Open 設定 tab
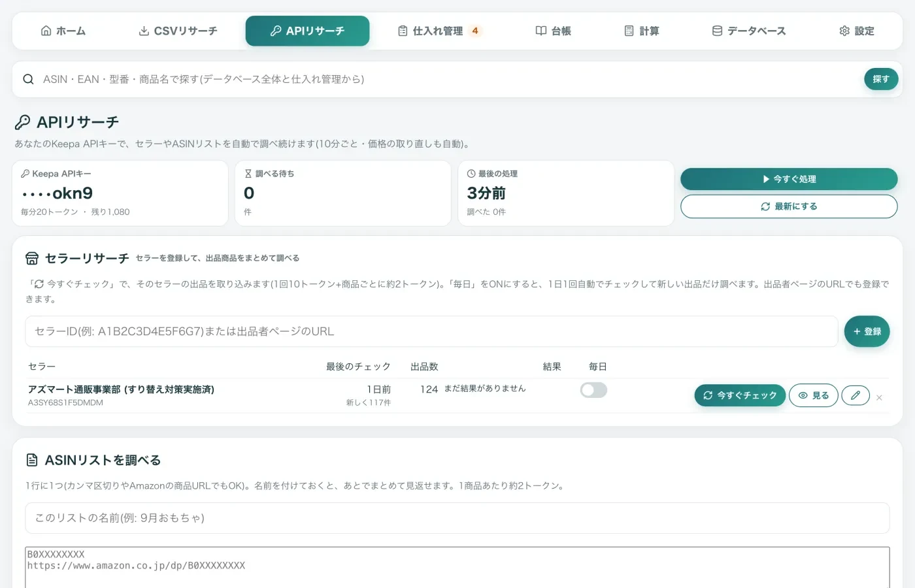 856,31
